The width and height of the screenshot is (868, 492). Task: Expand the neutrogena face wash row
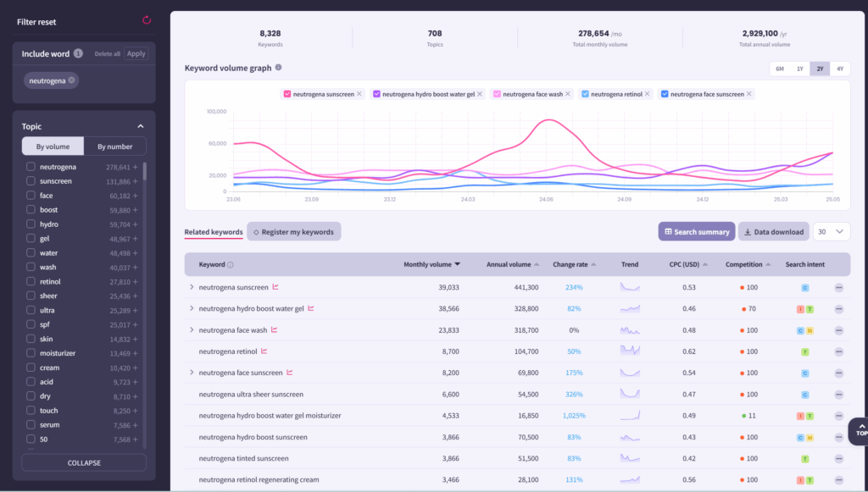click(192, 330)
